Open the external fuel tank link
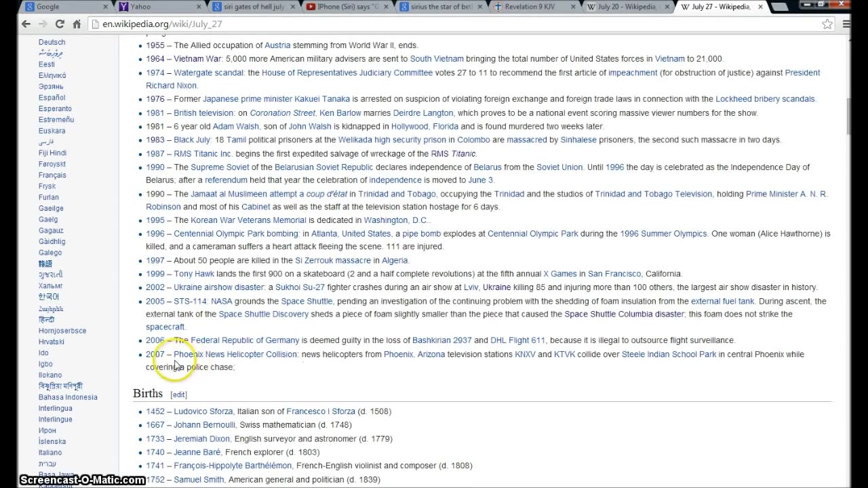This screenshot has height=488, width=868. pos(722,301)
